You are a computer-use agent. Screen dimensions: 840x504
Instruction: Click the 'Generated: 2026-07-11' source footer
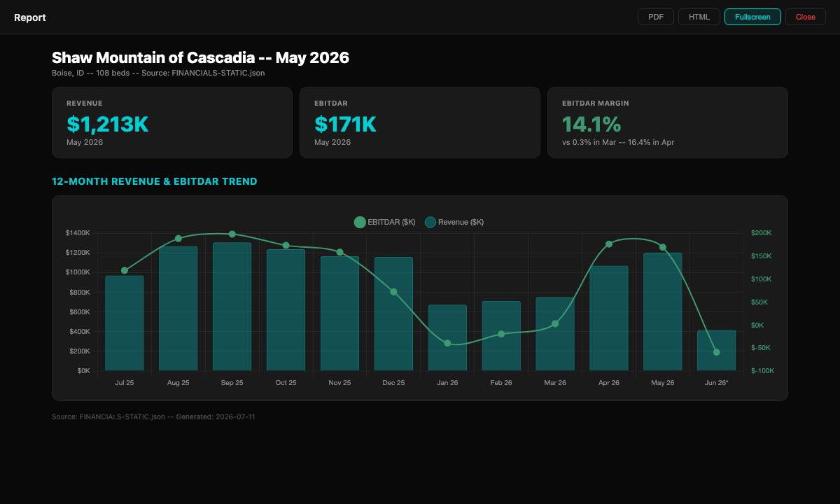point(215,416)
